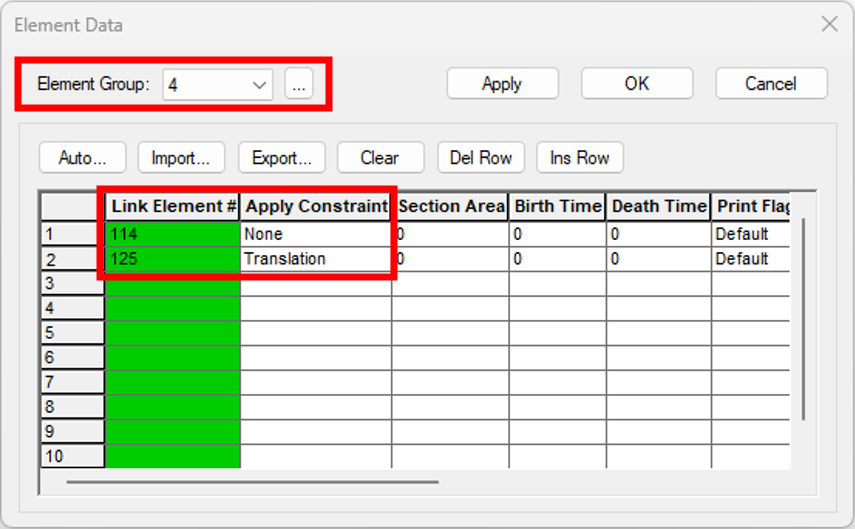Select row header 1
This screenshot has width=855, height=529.
point(73,234)
